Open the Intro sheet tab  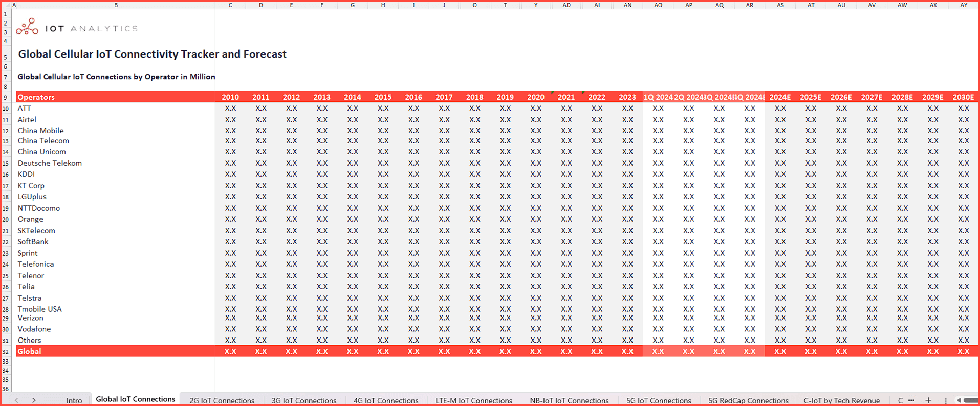click(x=74, y=400)
